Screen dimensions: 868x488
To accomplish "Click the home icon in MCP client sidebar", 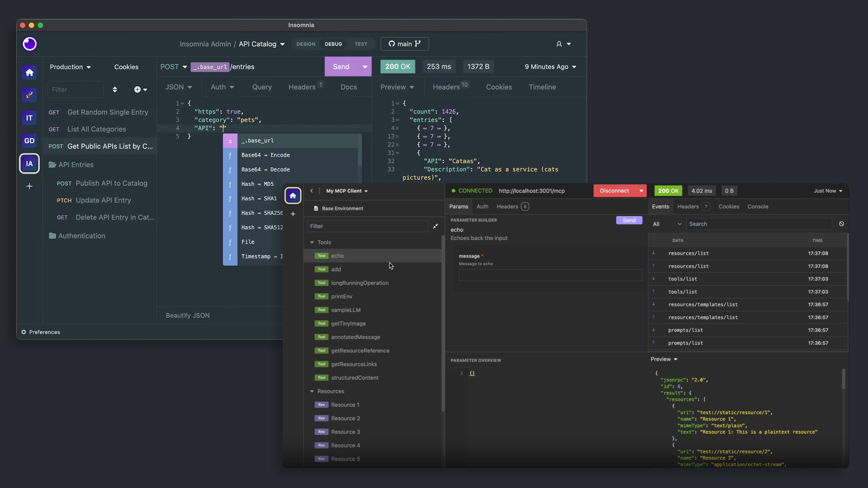I will 293,196.
